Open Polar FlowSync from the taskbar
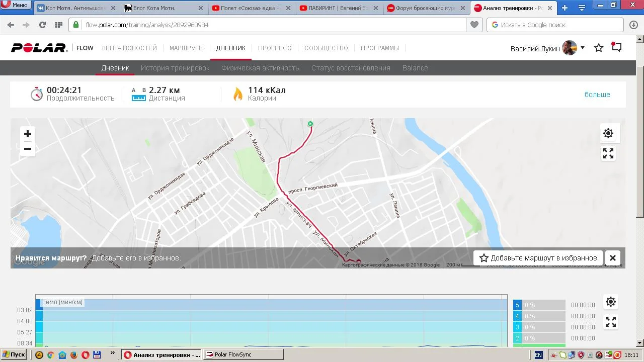Screen dimensions: 644x362 click(x=244, y=354)
